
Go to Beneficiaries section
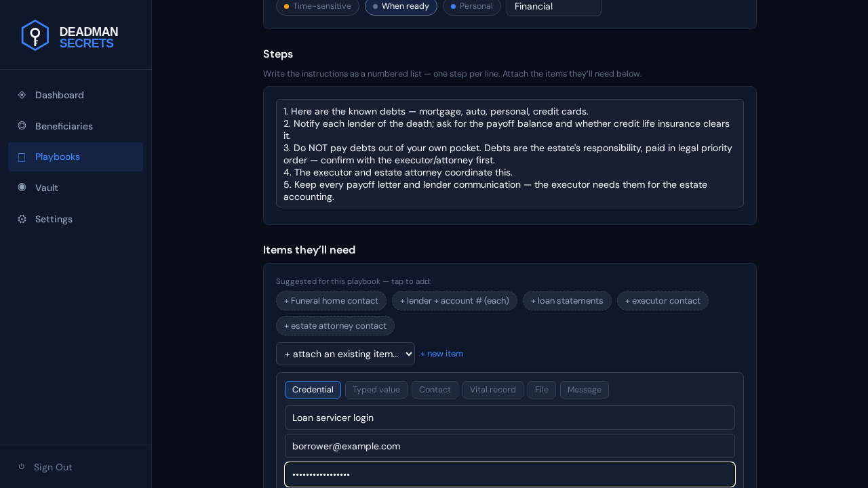[x=75, y=126]
